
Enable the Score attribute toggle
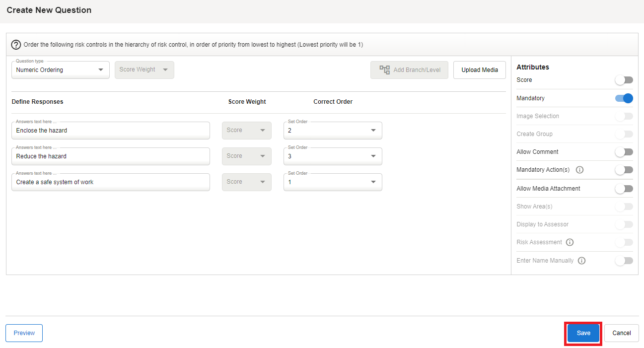pyautogui.click(x=624, y=80)
